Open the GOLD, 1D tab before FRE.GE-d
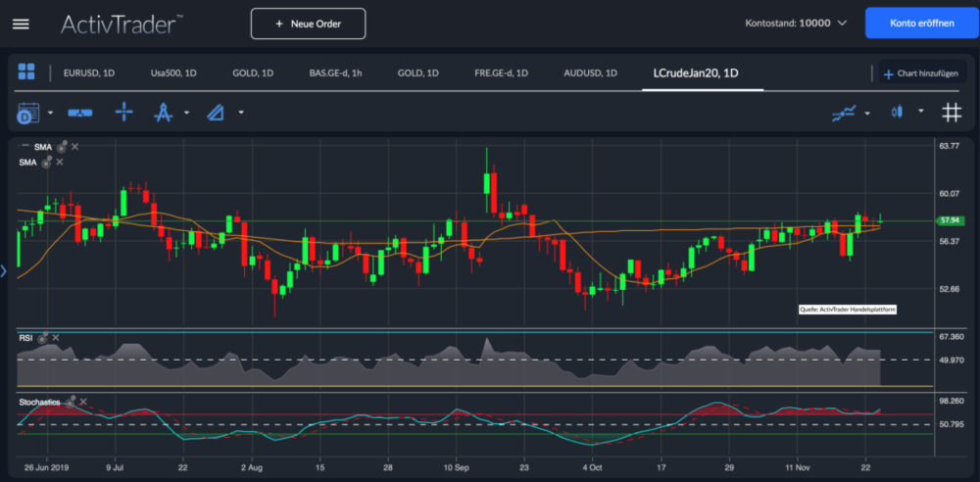Viewport: 980px width, 482px height. click(417, 73)
